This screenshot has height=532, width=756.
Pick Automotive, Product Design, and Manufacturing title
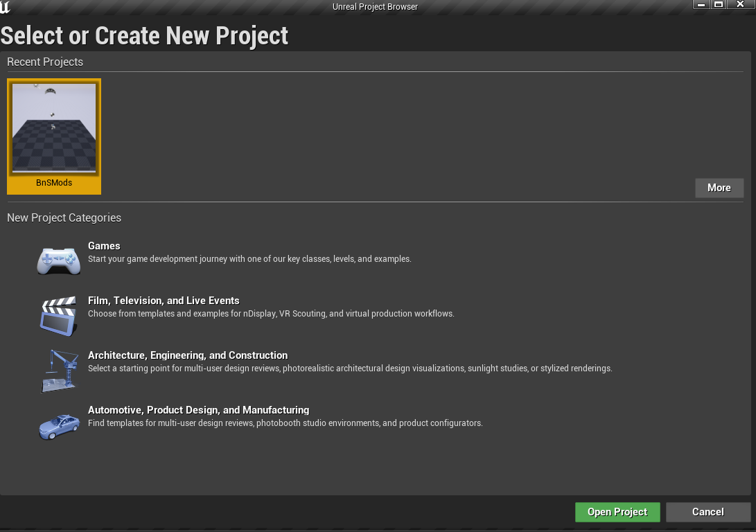(x=198, y=410)
